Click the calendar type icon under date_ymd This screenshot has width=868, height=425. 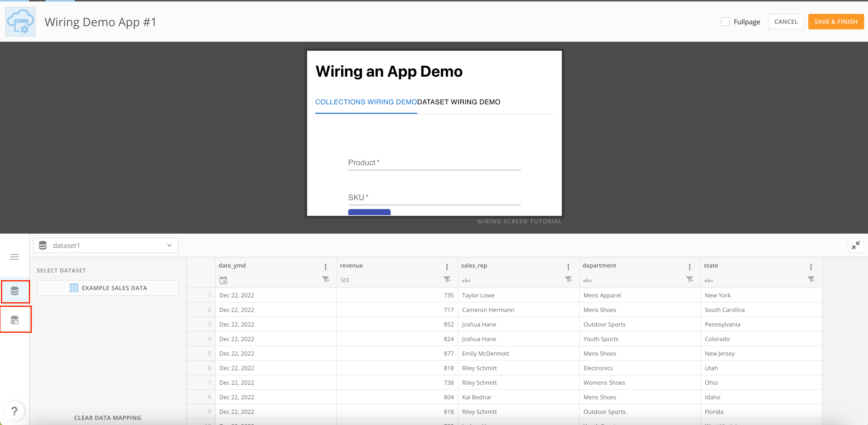pos(223,280)
